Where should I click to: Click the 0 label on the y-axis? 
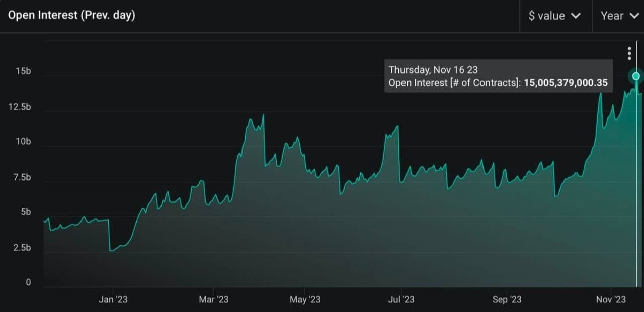(28, 282)
